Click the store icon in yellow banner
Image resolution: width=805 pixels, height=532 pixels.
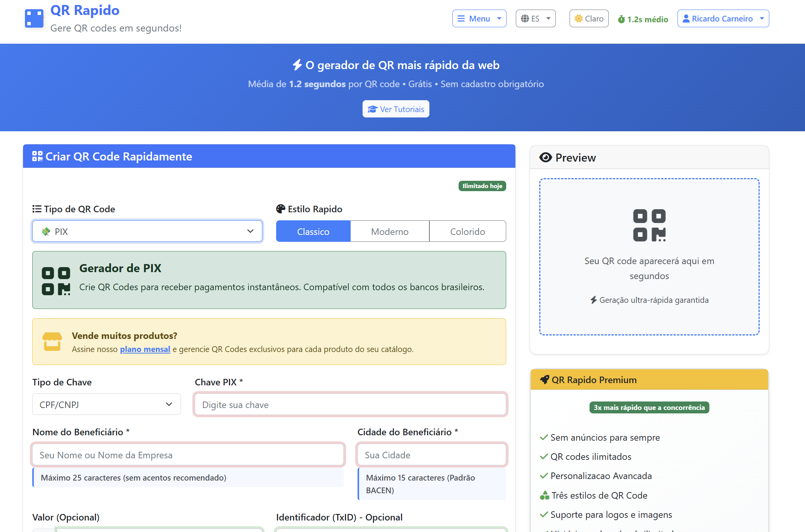52,341
